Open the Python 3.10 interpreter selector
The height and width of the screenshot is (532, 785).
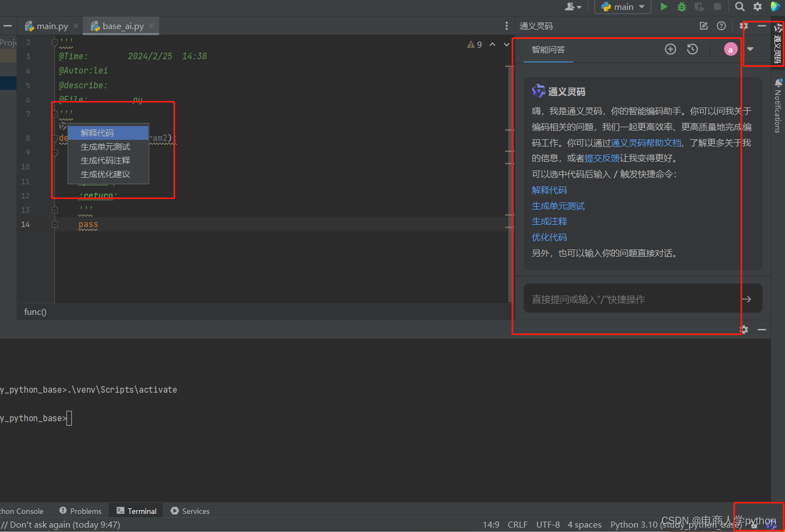point(676,525)
